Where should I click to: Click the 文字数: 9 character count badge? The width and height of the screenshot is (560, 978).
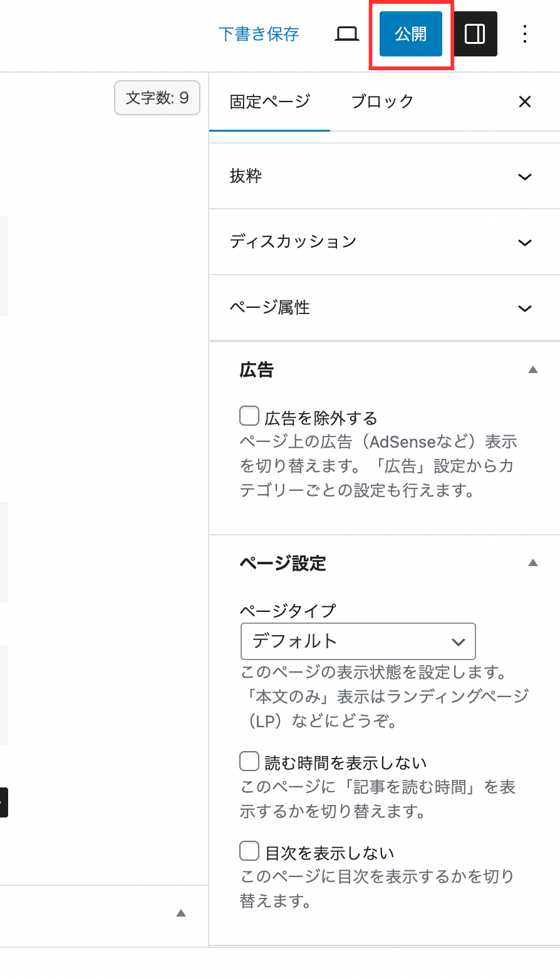157,98
